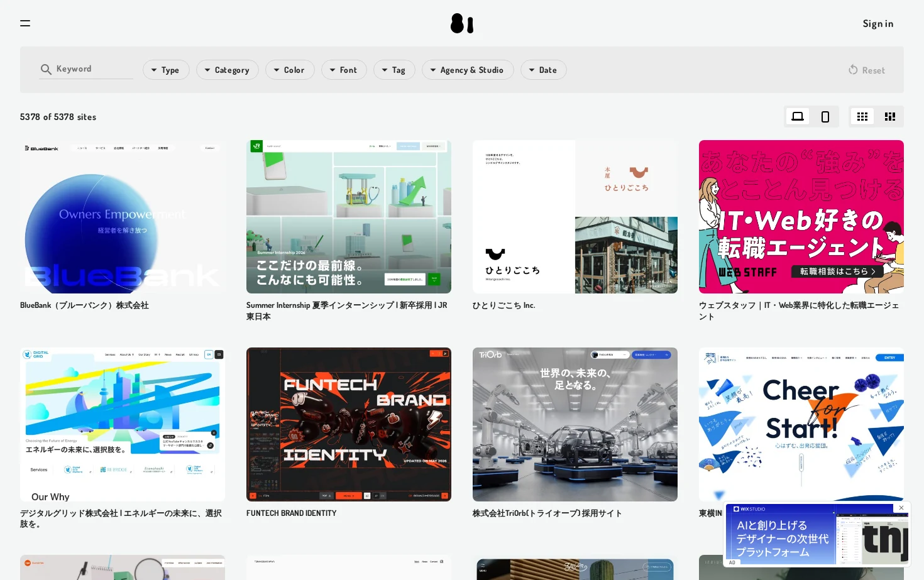Image resolution: width=924 pixels, height=580 pixels.
Task: Open the FUNTECH BRAND IDENTITY thumbnail
Action: pos(349,424)
